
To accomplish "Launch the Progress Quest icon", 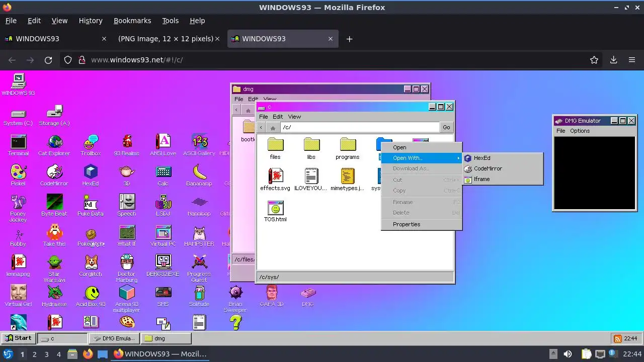I will click(199, 268).
